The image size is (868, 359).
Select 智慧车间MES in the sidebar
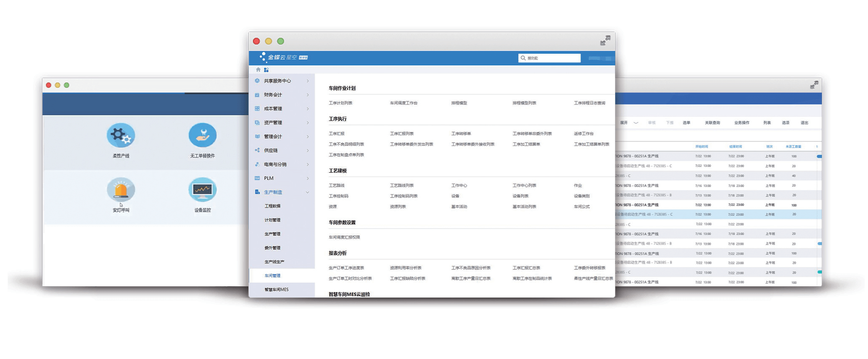tap(276, 290)
